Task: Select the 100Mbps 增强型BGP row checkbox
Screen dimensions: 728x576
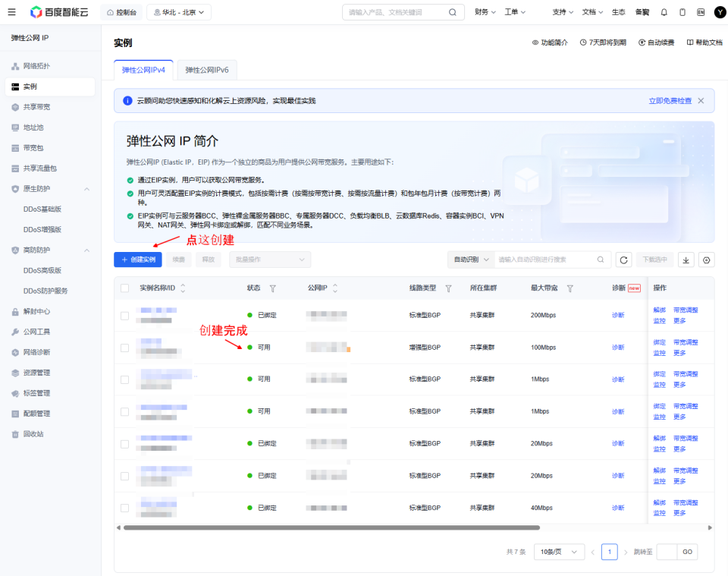Action: 124,348
